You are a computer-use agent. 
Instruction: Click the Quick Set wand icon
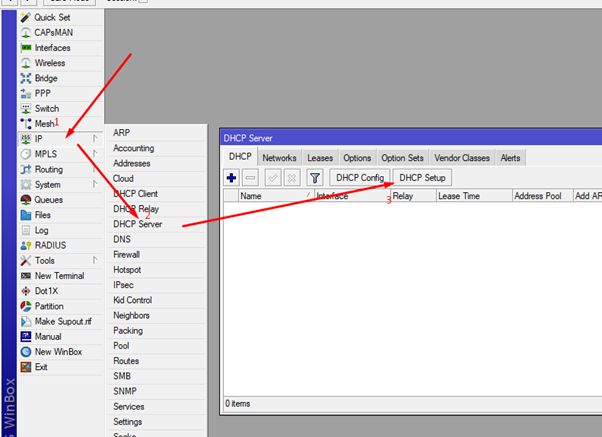click(26, 17)
